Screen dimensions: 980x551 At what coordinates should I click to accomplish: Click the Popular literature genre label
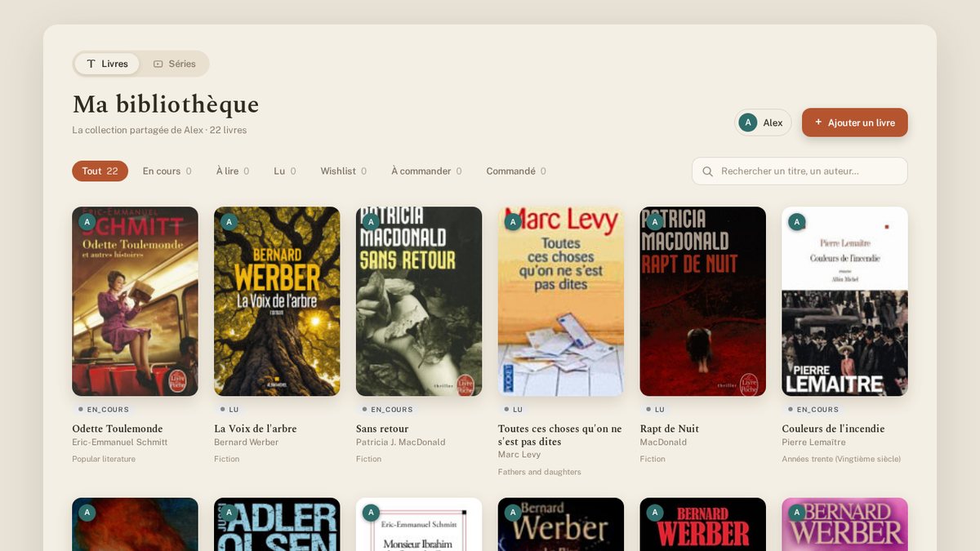[x=104, y=459]
